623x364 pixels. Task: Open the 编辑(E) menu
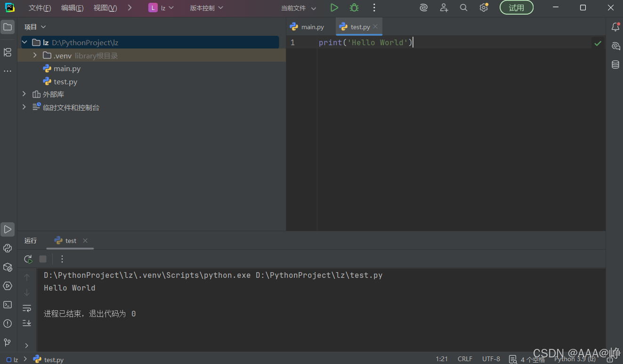click(73, 8)
